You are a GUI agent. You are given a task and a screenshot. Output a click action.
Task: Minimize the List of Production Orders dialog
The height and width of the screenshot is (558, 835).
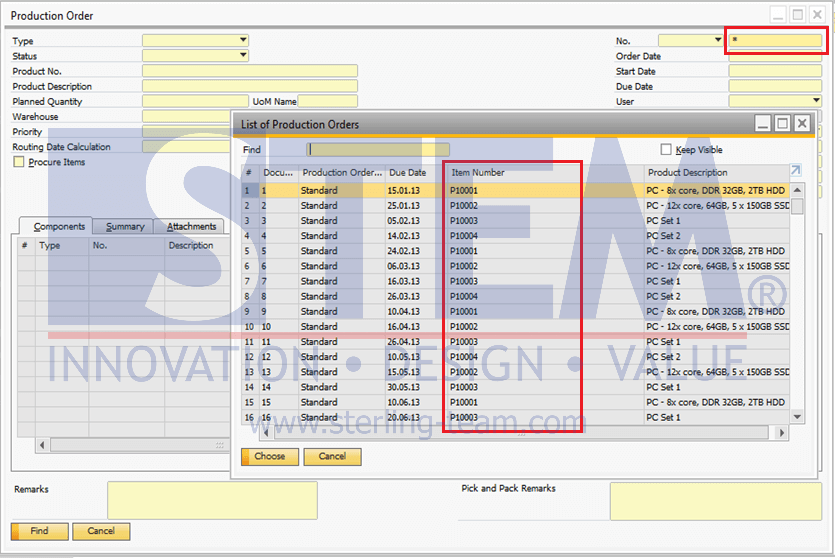[x=763, y=123]
